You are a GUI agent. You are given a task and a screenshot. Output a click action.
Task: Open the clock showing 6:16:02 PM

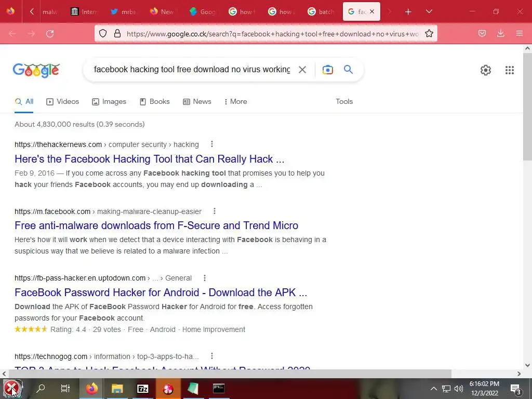tap(484, 389)
